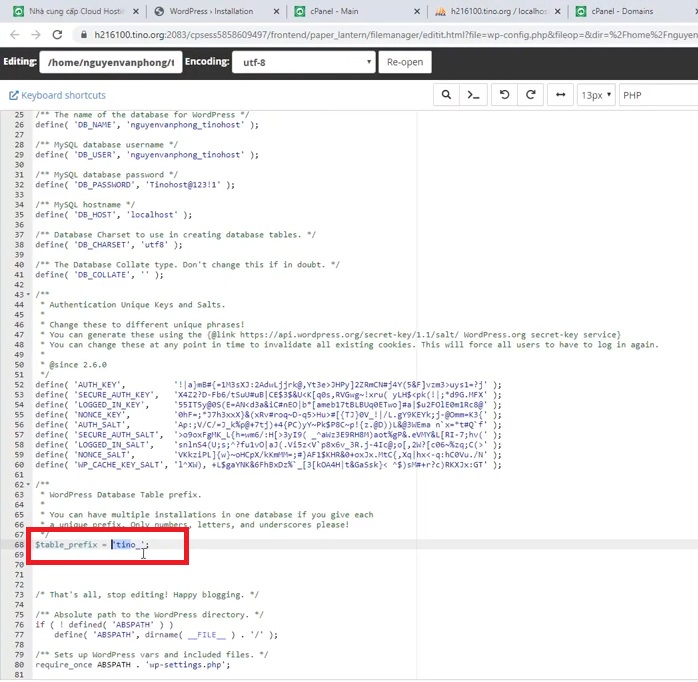This screenshot has height=682, width=698.
Task: View site security lock info
Action: click(83, 35)
